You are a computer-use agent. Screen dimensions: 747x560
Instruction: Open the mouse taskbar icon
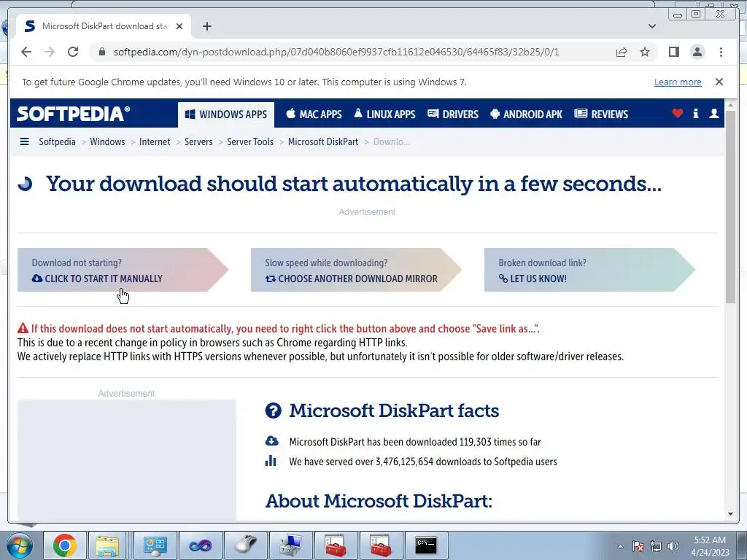(245, 545)
